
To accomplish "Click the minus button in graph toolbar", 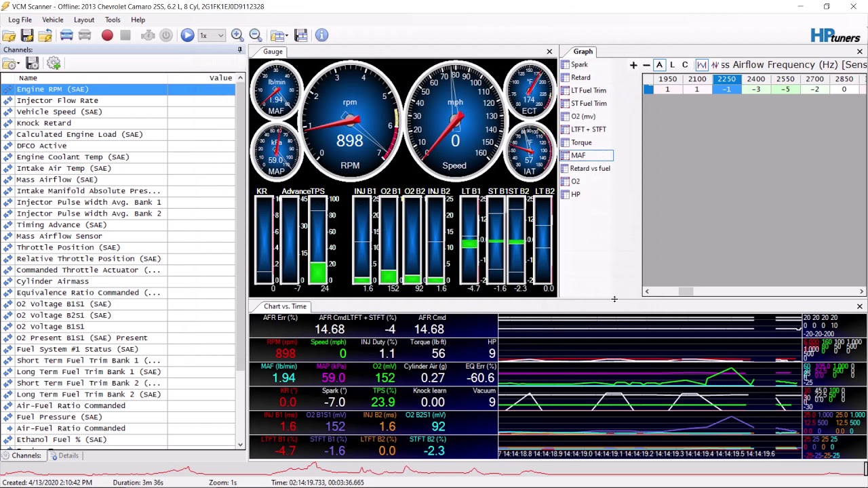I will point(646,65).
